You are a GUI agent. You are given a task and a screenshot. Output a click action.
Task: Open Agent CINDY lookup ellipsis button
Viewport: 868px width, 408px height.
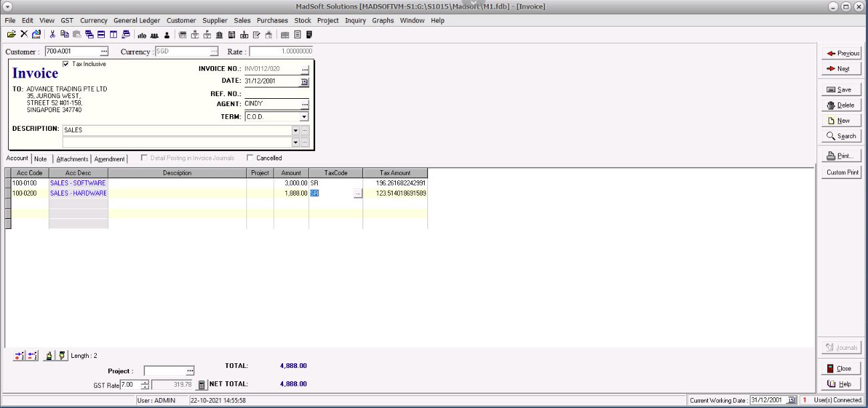(305, 104)
